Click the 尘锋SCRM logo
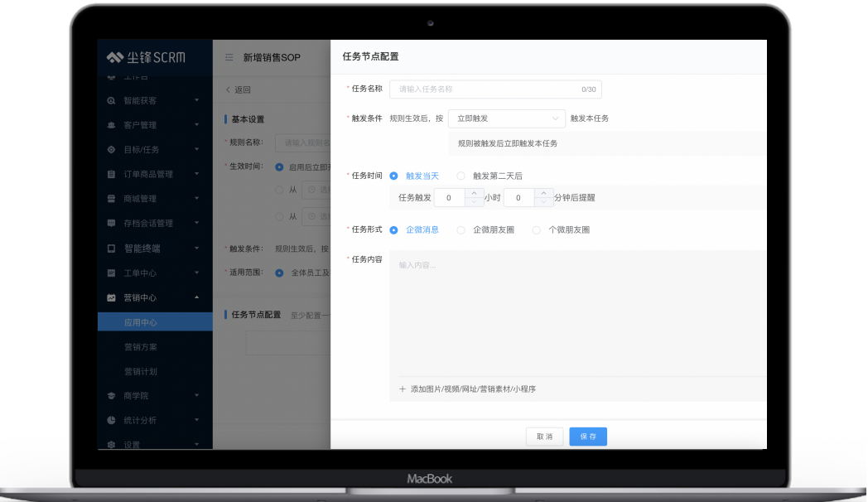Image resolution: width=868 pixels, height=502 pixels. [146, 57]
